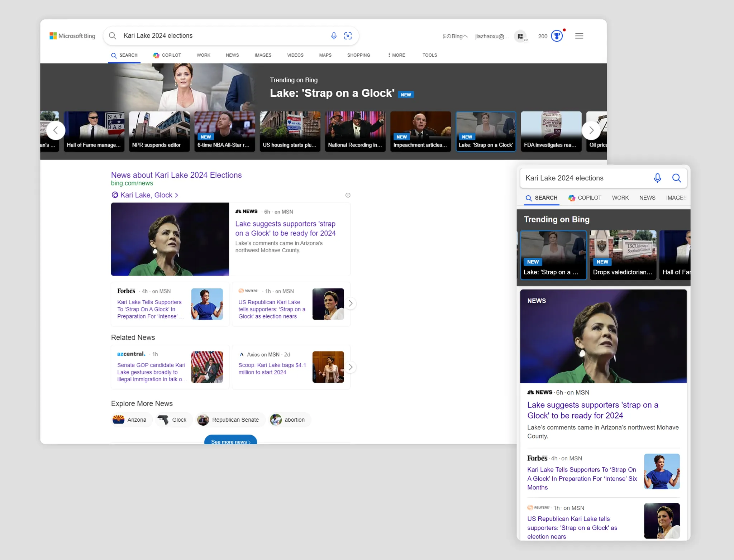Click the 'Lake: Strap on a Glock' trending thumbnail
This screenshot has height=560, width=734.
coord(486,131)
